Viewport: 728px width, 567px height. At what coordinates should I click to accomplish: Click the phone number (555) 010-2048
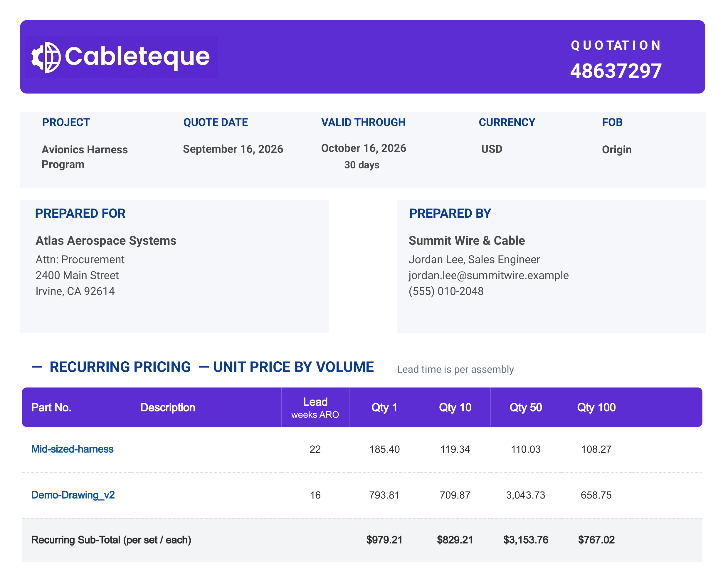[446, 291]
